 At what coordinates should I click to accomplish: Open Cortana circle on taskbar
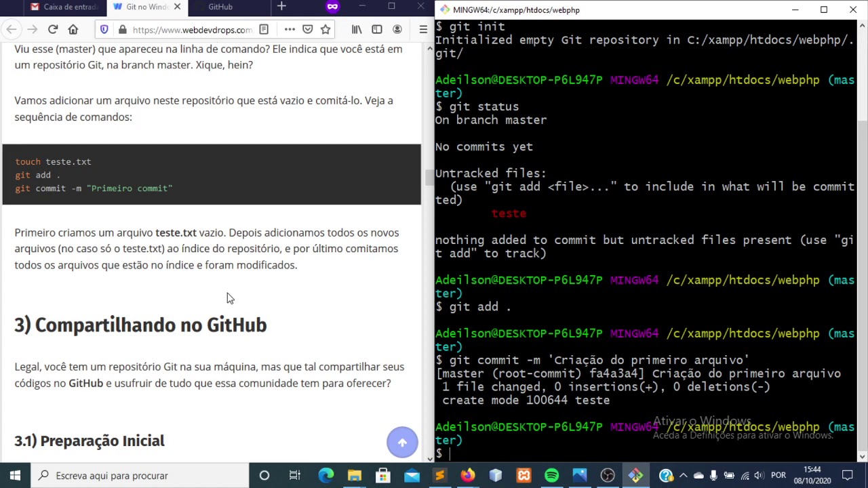point(264,476)
